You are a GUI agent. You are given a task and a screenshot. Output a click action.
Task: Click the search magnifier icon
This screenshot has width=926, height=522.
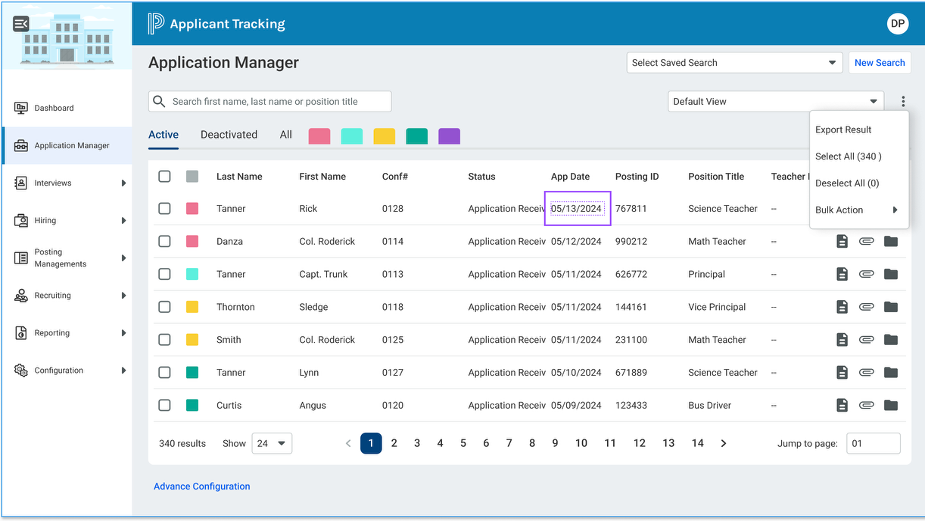pyautogui.click(x=159, y=102)
